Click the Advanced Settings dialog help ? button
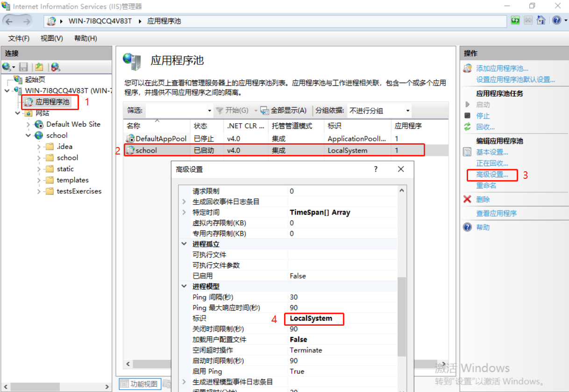569x392 pixels. pyautogui.click(x=376, y=169)
